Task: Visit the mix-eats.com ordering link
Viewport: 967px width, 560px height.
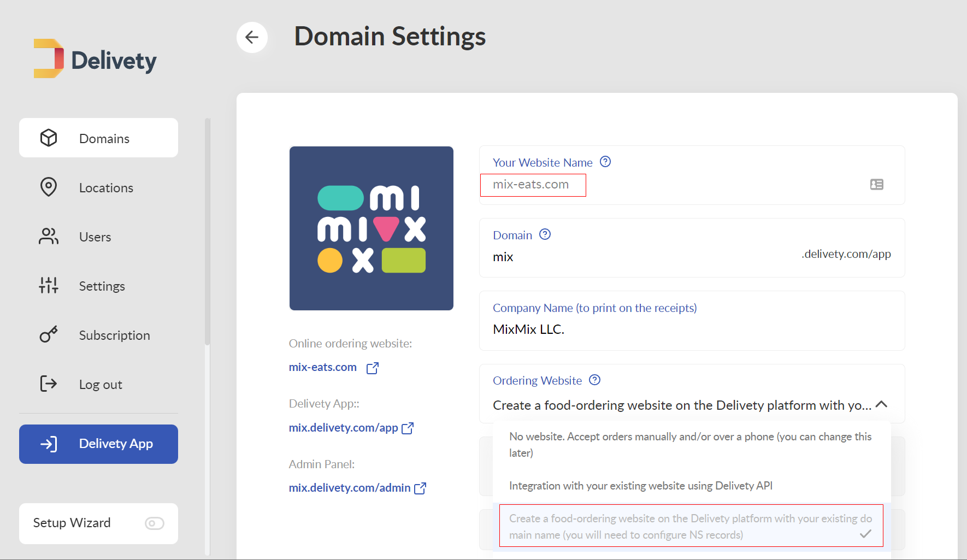Action: (x=323, y=367)
